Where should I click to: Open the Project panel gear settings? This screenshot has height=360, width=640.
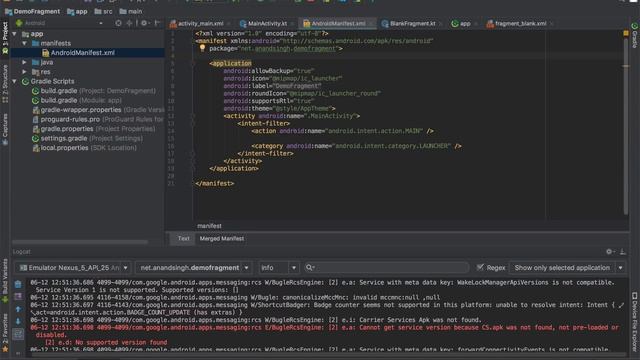tap(144, 23)
